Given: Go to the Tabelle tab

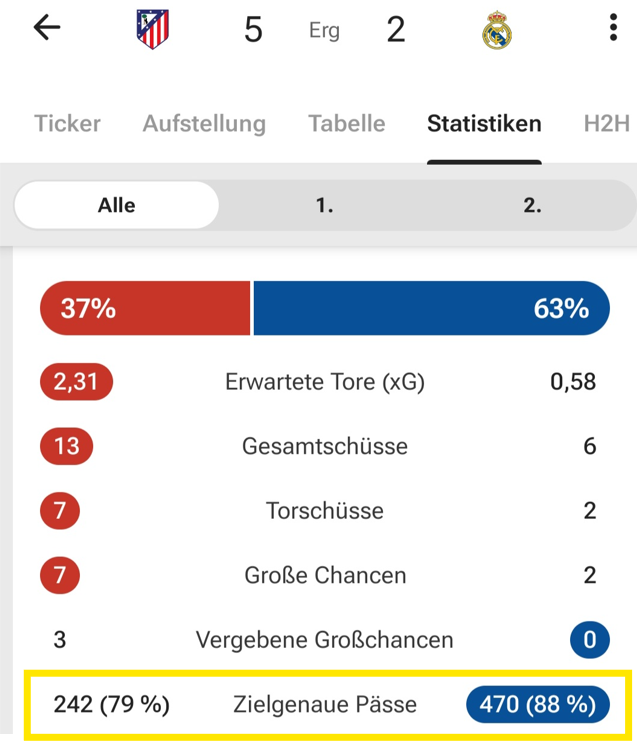Looking at the screenshot, I should point(346,124).
